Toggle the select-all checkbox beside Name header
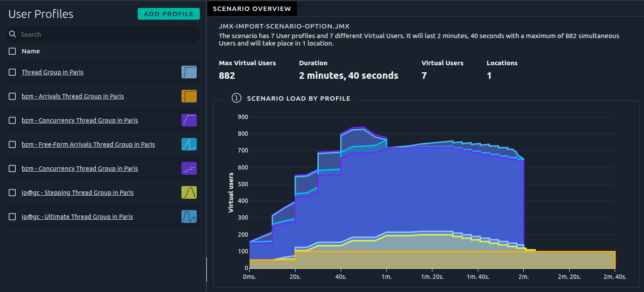The image size is (644, 292). pyautogui.click(x=12, y=51)
